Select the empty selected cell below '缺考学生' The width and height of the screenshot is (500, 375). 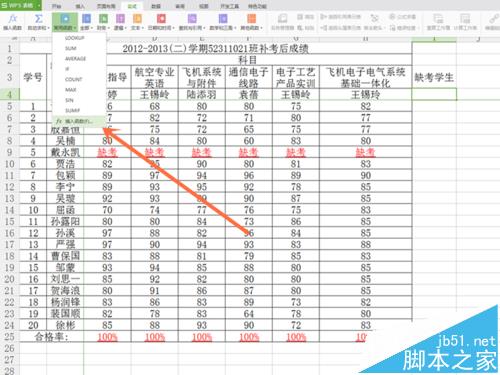pos(434,94)
